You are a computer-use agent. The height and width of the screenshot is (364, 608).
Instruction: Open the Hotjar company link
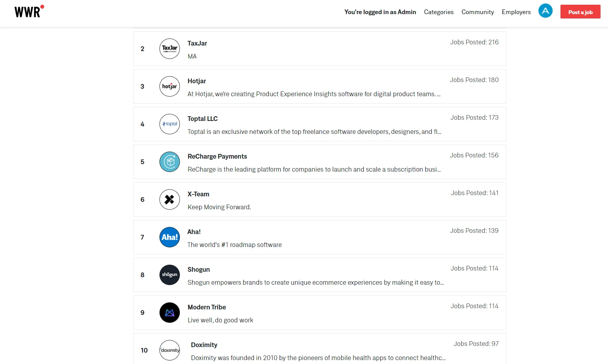197,81
